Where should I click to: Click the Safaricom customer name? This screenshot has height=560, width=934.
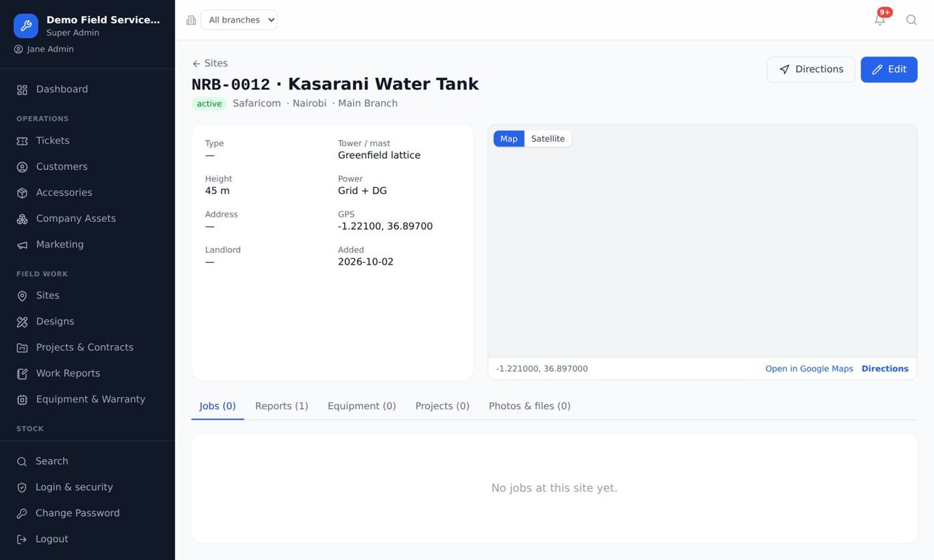257,103
